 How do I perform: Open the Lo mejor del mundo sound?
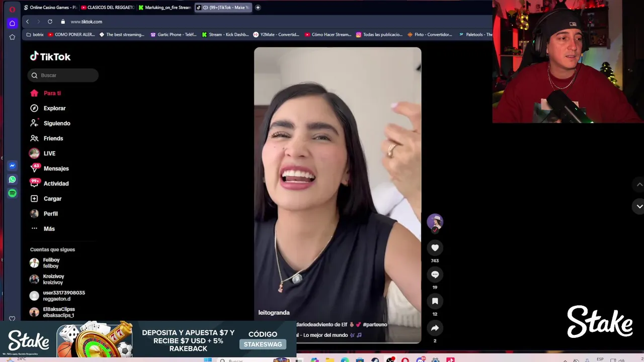(x=329, y=335)
